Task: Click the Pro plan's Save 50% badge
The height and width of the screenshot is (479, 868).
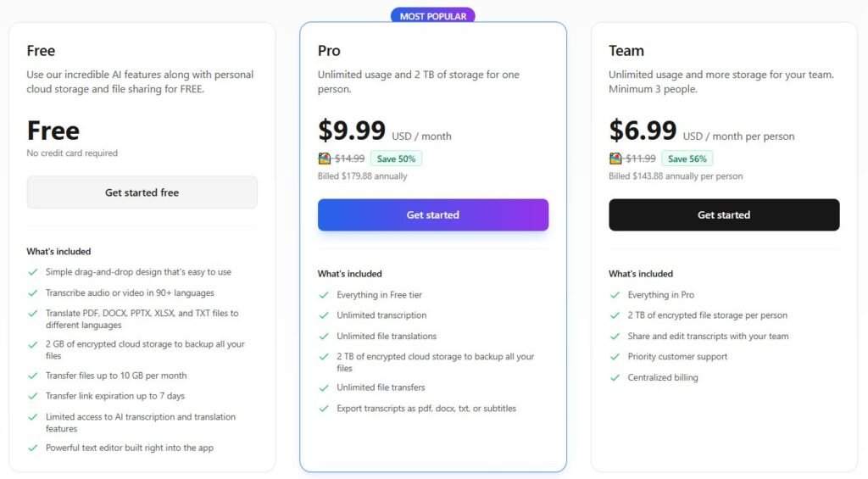Action: pos(396,159)
